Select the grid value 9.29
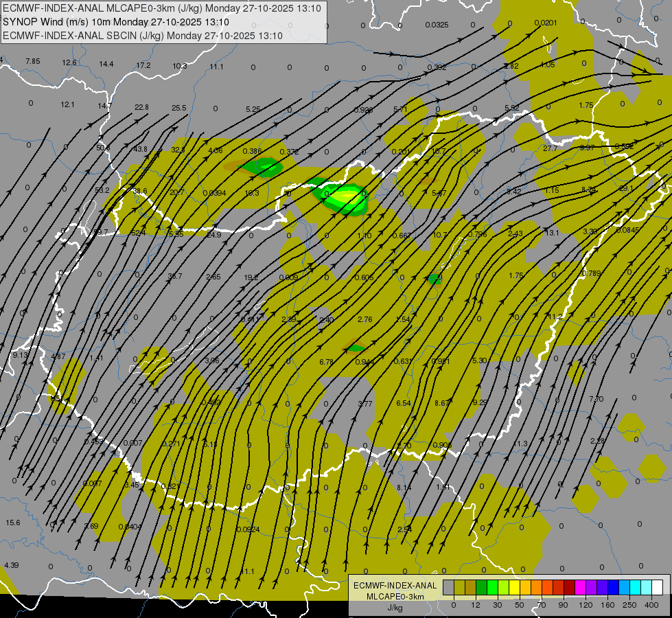The height and width of the screenshot is (618, 672). coord(480,402)
